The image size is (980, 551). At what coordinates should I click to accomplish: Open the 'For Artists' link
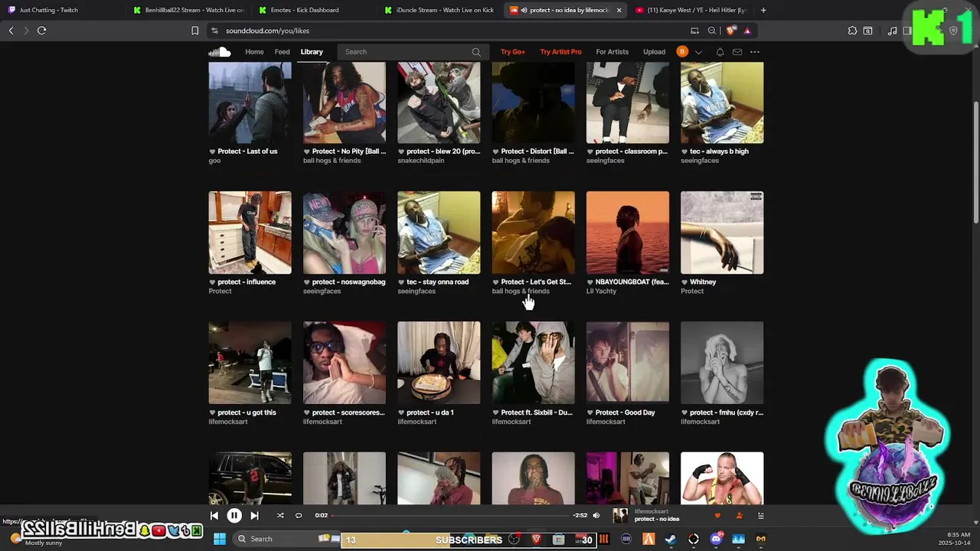[x=612, y=52]
